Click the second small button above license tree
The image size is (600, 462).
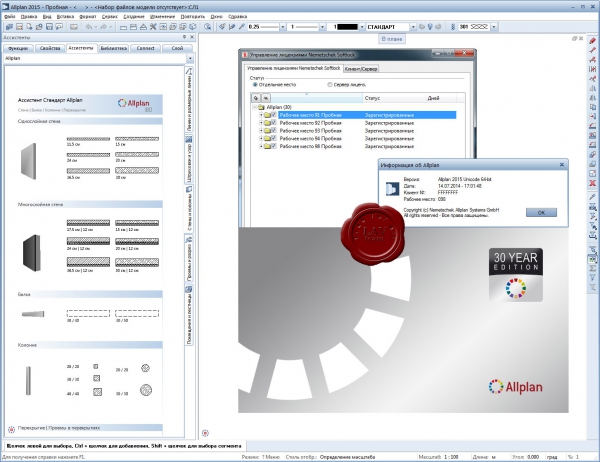click(265, 98)
